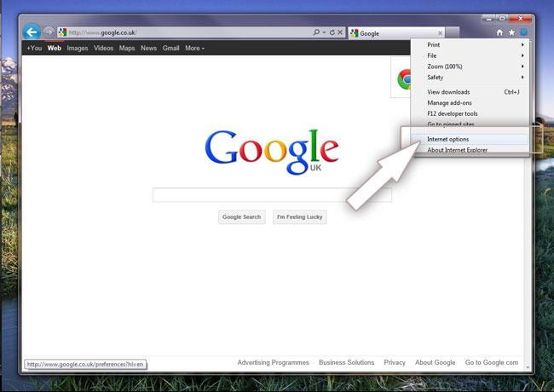This screenshot has width=554, height=392.
Task: Maximize the Internet Explorer window
Action: 502,19
